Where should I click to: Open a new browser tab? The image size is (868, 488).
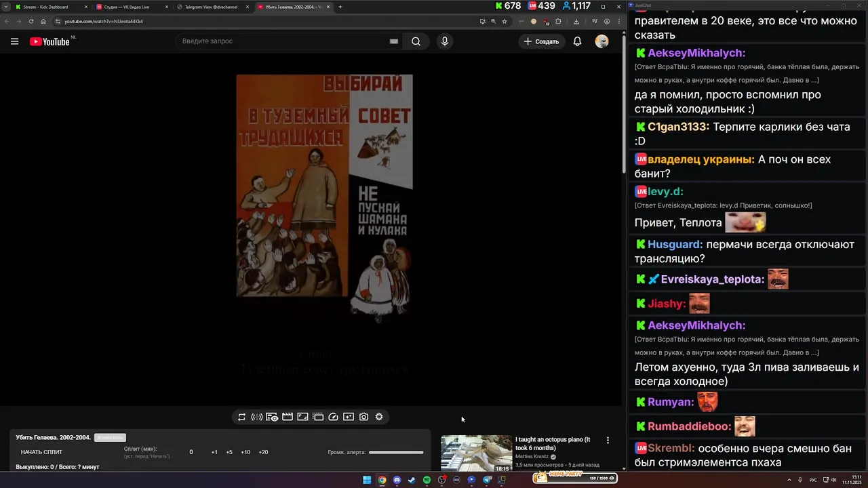pyautogui.click(x=340, y=7)
